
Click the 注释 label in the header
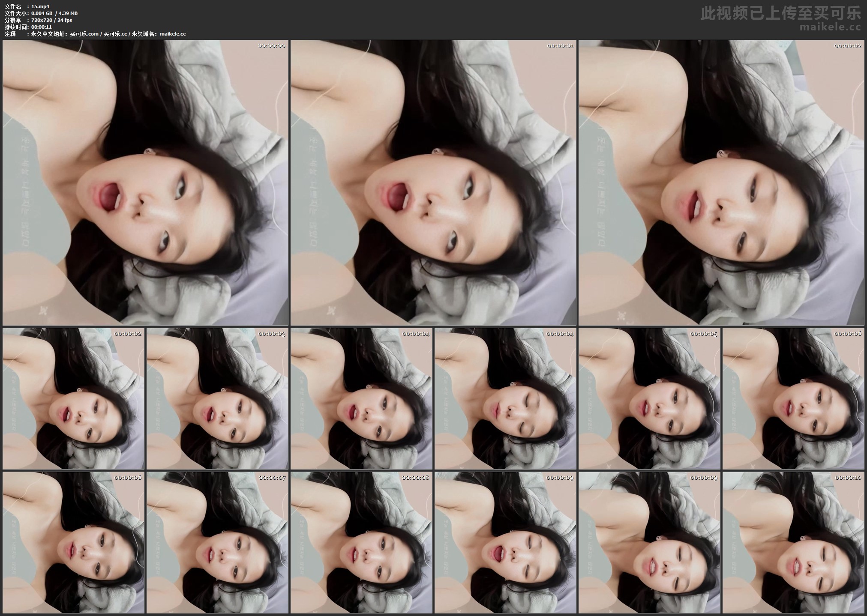click(x=10, y=34)
